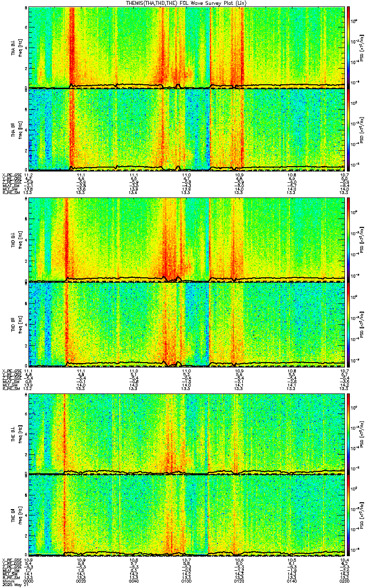Click the first X_RE_GSE value 11.2 under THA
The image size is (368, 588).
pyautogui.click(x=28, y=174)
